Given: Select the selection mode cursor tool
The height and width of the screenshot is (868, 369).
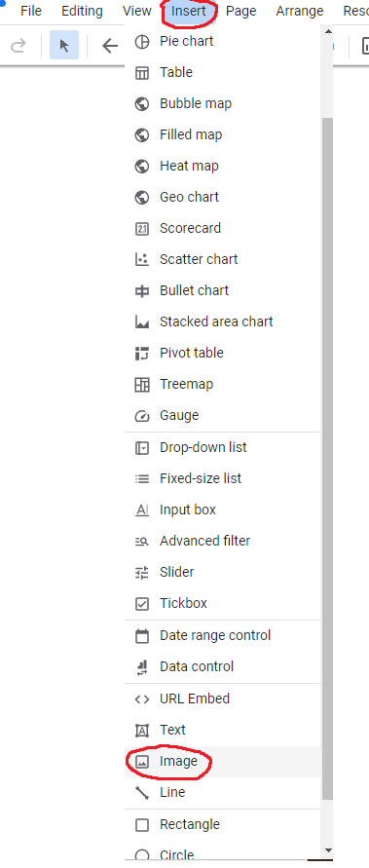Looking at the screenshot, I should pos(64,46).
